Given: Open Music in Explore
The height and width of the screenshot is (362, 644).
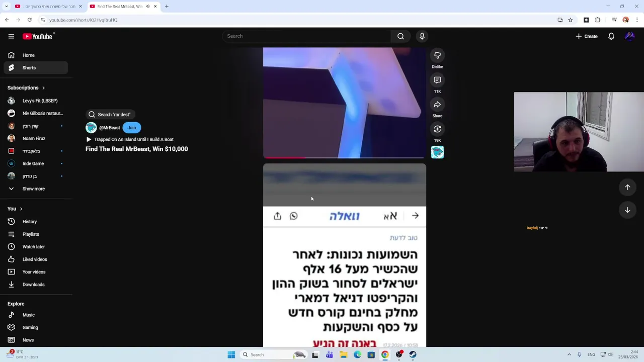Looking at the screenshot, I should click(x=35, y=315).
